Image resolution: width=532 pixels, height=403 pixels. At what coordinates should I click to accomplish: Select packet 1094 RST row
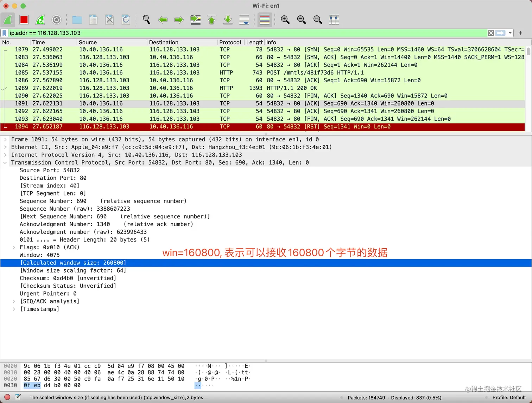[x=262, y=127]
